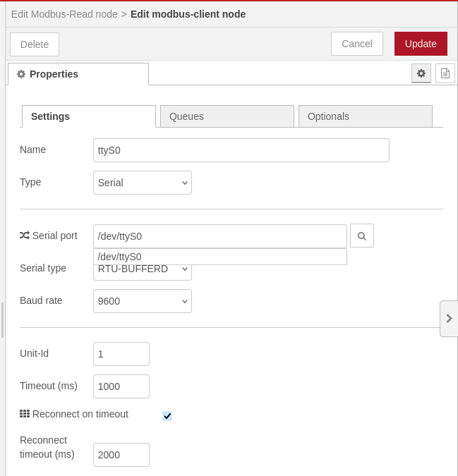Switch to the Queues tab

(227, 116)
